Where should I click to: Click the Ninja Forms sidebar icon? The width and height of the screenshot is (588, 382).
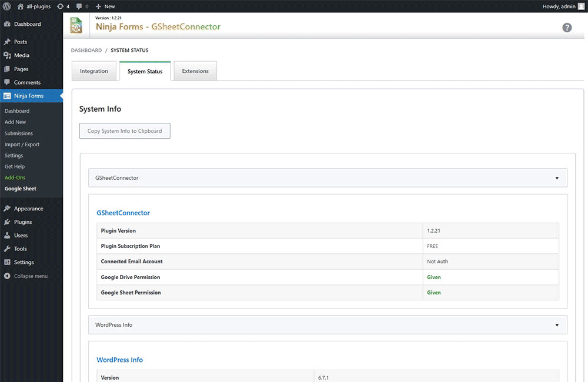pos(7,96)
